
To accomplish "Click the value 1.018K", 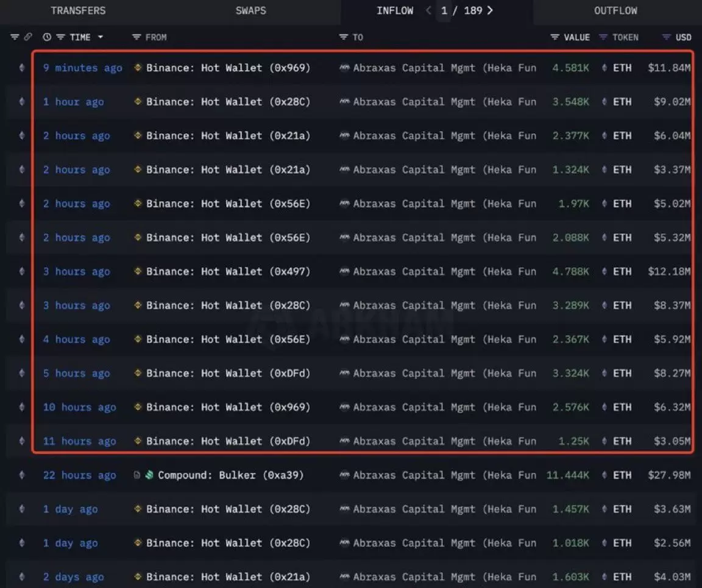I will point(570,543).
